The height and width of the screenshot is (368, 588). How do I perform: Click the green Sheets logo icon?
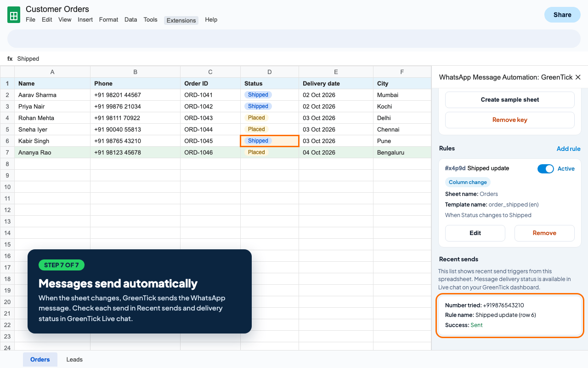14,15
